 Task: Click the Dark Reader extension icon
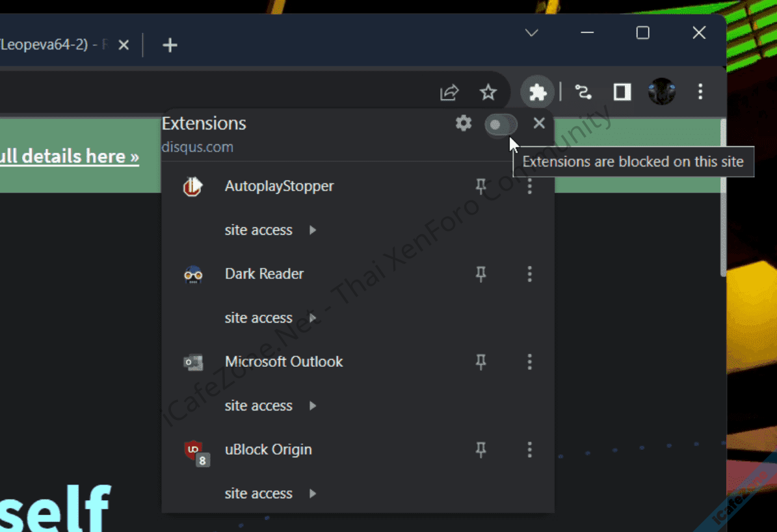pyautogui.click(x=193, y=274)
